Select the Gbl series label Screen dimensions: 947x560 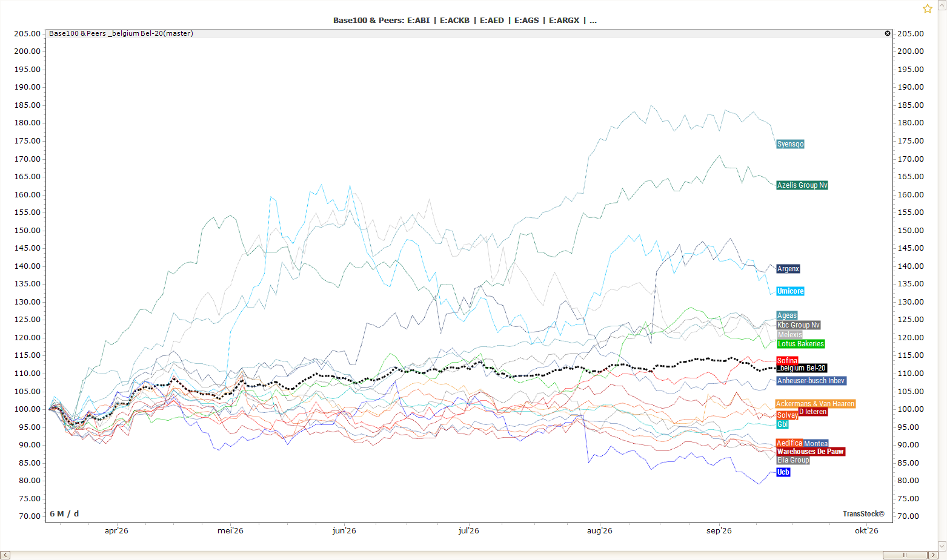point(782,424)
